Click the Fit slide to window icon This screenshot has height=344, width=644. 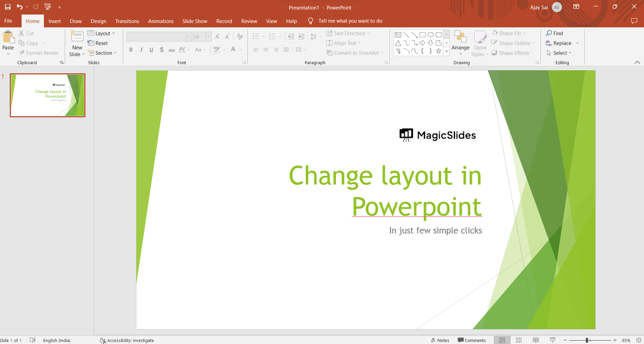click(x=639, y=340)
